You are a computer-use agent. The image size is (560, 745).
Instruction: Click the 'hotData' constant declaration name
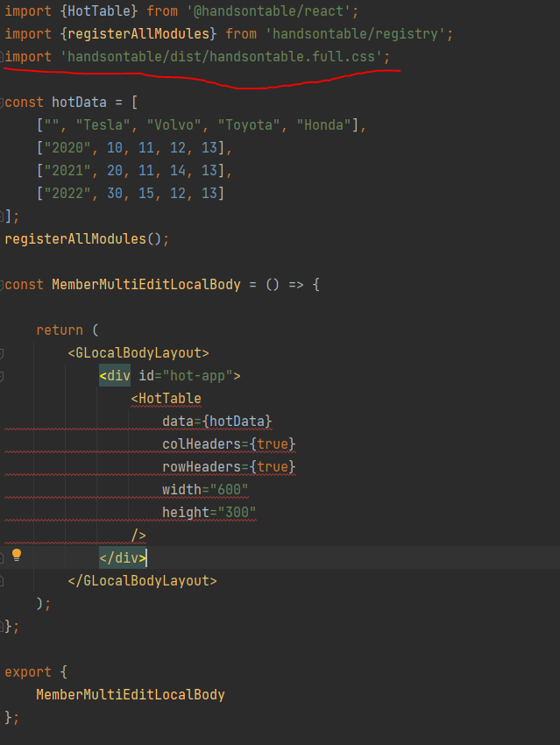80,103
